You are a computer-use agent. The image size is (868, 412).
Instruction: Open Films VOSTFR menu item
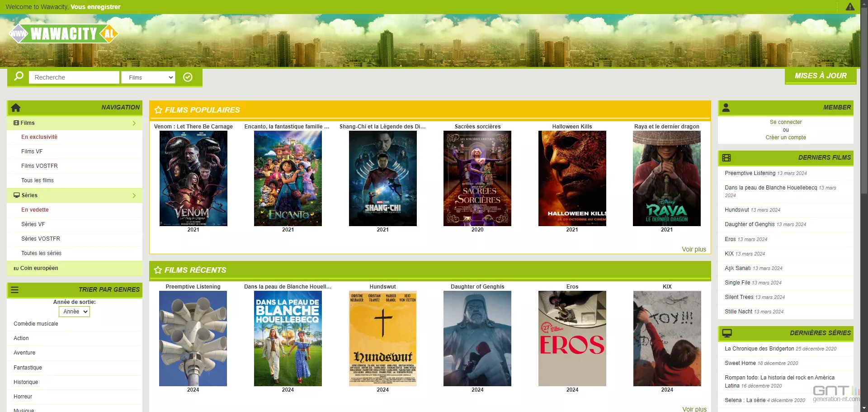[x=39, y=166]
